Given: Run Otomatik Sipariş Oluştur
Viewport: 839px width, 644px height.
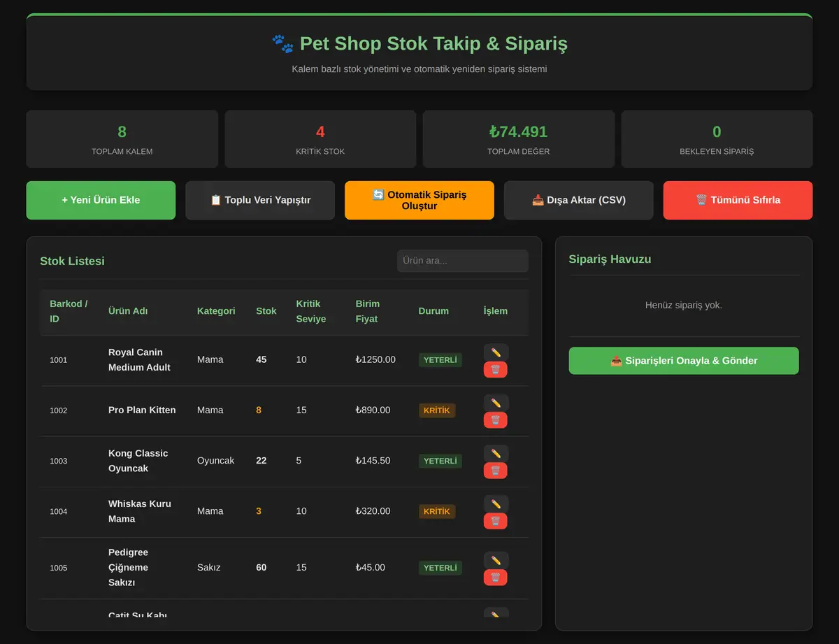Looking at the screenshot, I should [419, 200].
